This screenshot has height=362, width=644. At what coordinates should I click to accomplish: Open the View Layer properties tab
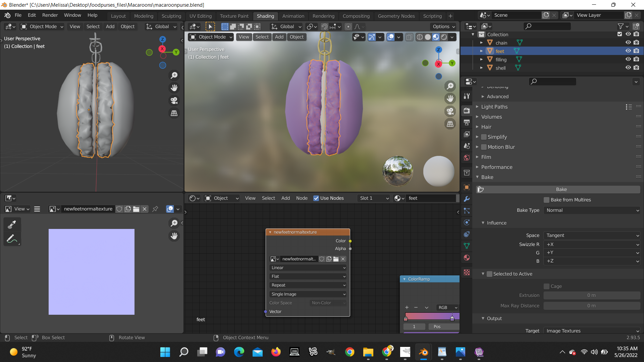467,134
